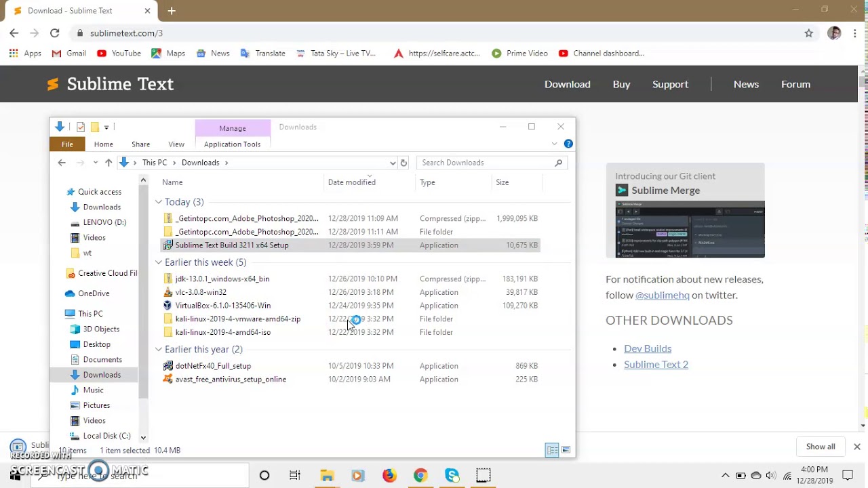Open the address bar previous locations dropdown
The width and height of the screenshot is (868, 488).
tap(393, 163)
